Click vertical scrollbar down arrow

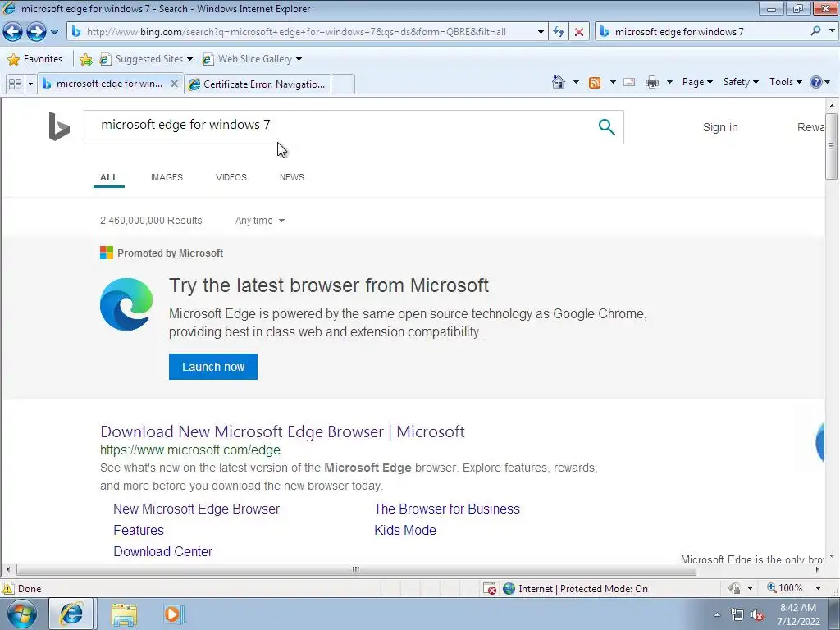click(x=832, y=556)
